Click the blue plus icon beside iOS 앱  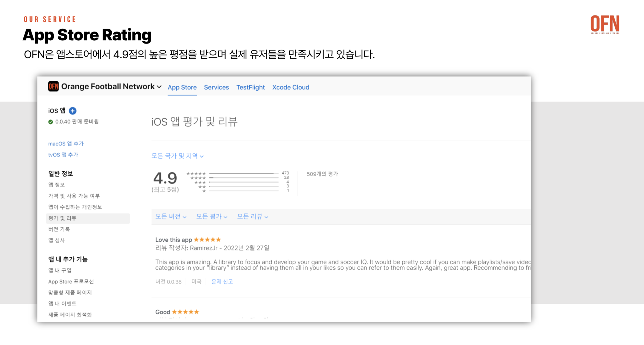click(x=73, y=111)
